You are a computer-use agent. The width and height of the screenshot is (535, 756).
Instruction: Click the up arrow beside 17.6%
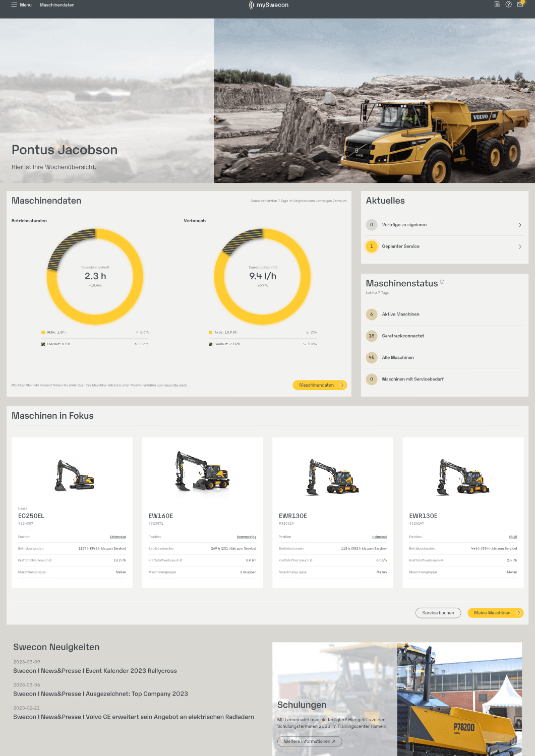[x=135, y=344]
